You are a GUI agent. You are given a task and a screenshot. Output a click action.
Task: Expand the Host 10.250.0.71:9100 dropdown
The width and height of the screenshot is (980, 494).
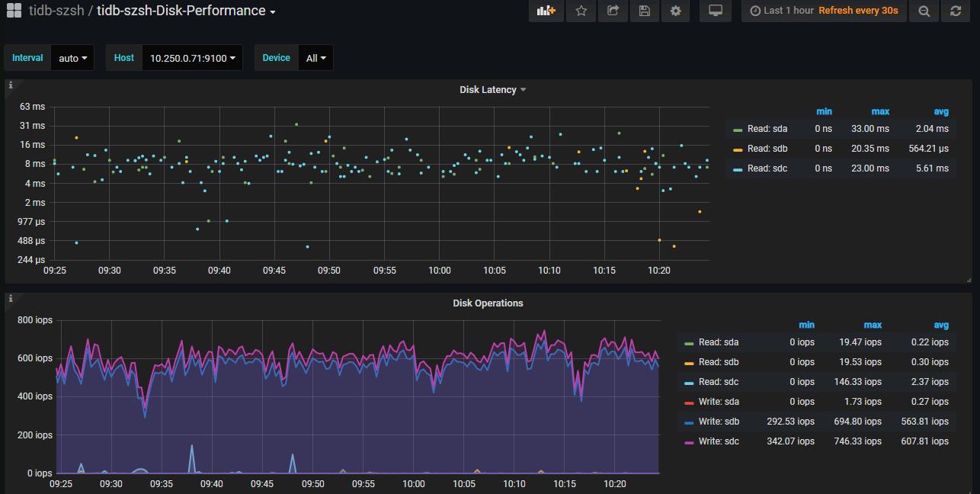pyautogui.click(x=192, y=58)
